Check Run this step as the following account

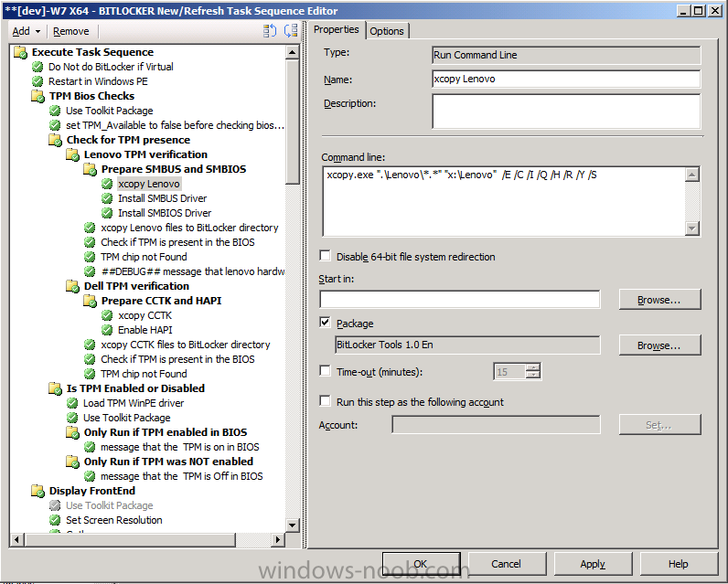coord(325,401)
